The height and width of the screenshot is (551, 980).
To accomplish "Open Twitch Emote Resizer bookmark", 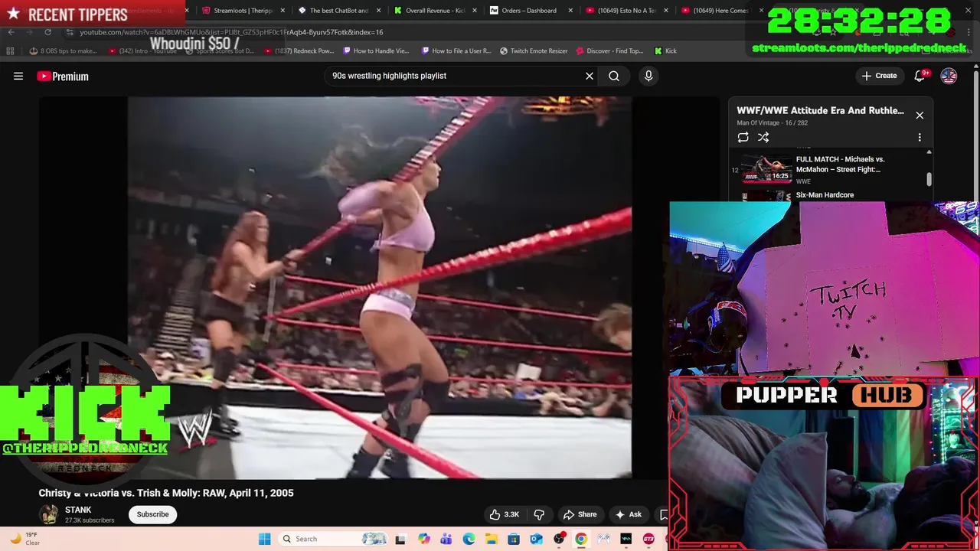I will click(x=534, y=51).
